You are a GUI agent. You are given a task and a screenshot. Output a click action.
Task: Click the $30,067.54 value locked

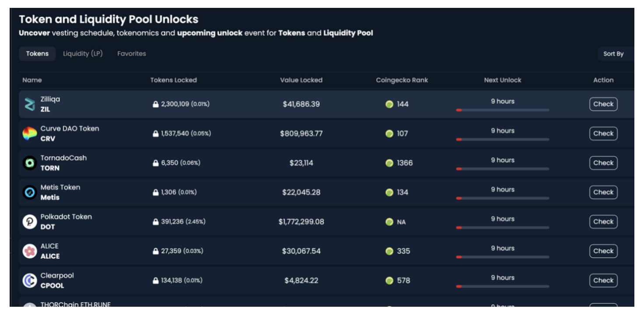point(301,251)
